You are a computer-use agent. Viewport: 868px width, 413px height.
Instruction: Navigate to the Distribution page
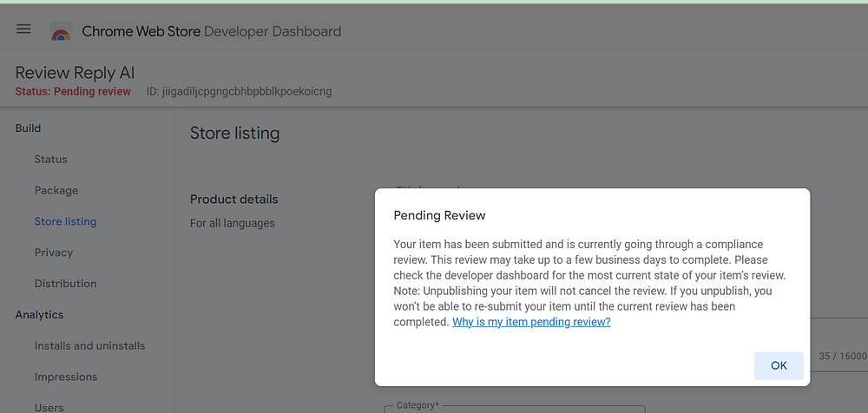pyautogui.click(x=65, y=284)
